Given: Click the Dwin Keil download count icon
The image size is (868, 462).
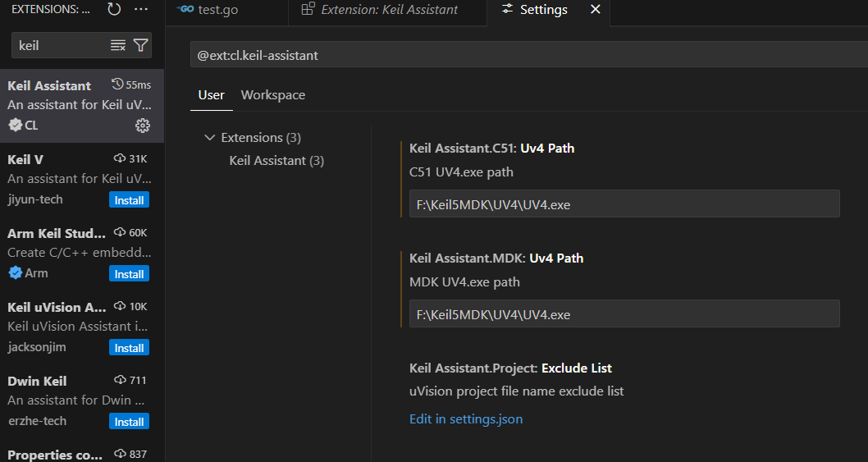Looking at the screenshot, I should click(x=120, y=380).
